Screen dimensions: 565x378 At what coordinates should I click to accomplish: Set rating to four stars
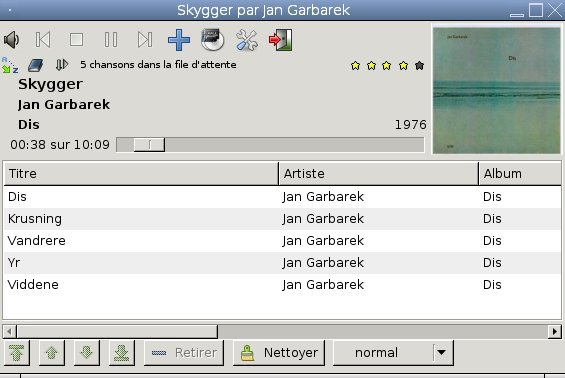pyautogui.click(x=403, y=66)
